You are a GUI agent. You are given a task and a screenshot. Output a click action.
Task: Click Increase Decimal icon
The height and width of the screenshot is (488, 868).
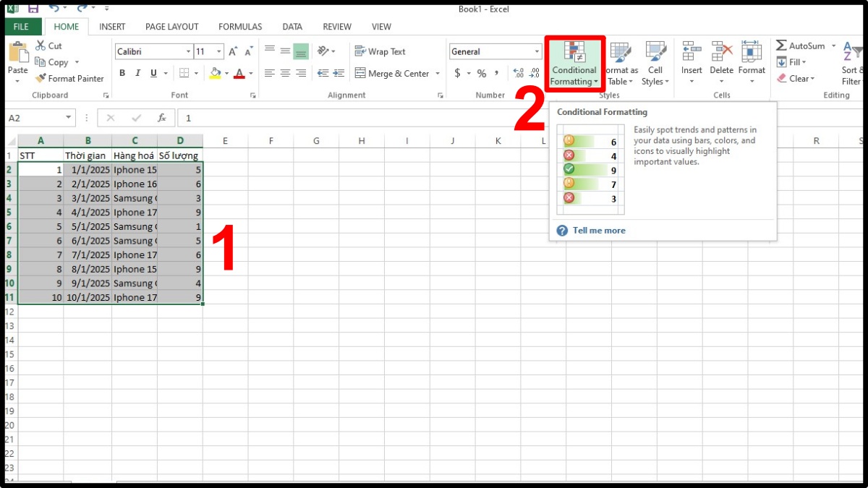(518, 73)
